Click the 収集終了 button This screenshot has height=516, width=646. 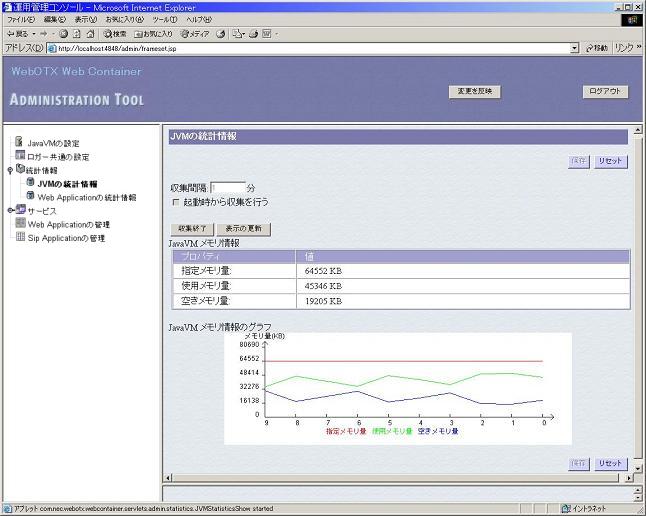[190, 229]
